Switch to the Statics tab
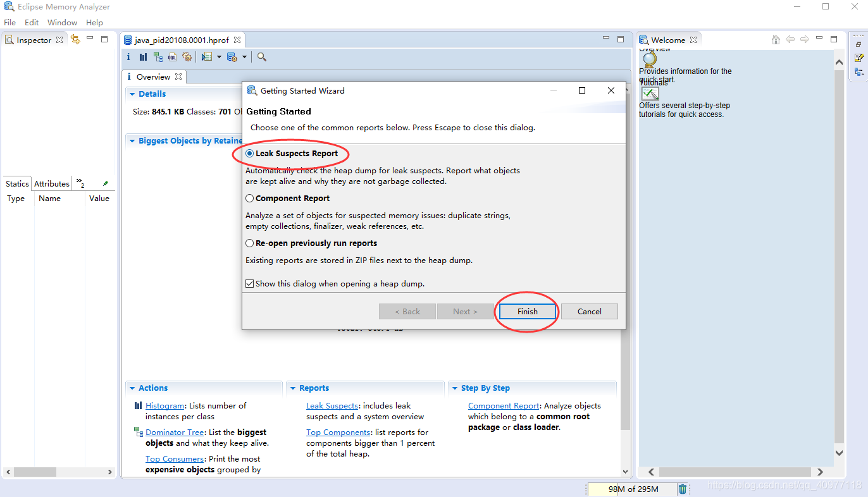Image resolution: width=868 pixels, height=497 pixels. tap(17, 183)
